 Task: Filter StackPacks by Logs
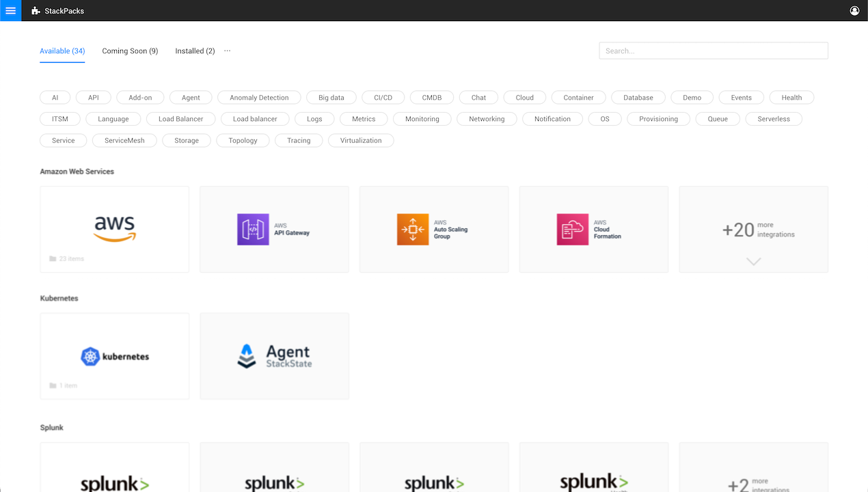[x=314, y=119]
